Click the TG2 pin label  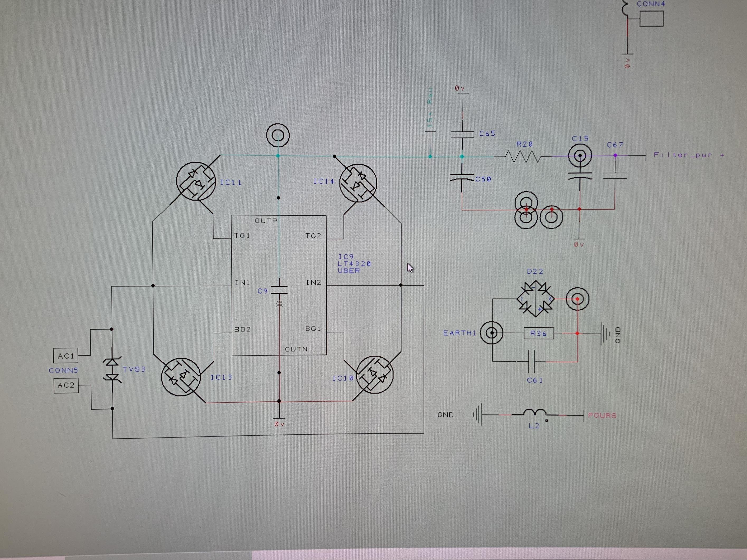pos(313,236)
